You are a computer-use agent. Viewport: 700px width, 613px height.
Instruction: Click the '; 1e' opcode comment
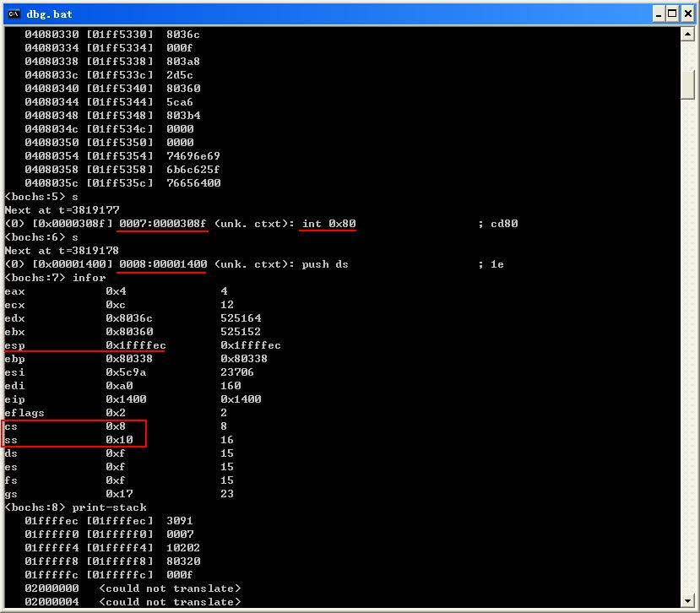[x=491, y=264]
